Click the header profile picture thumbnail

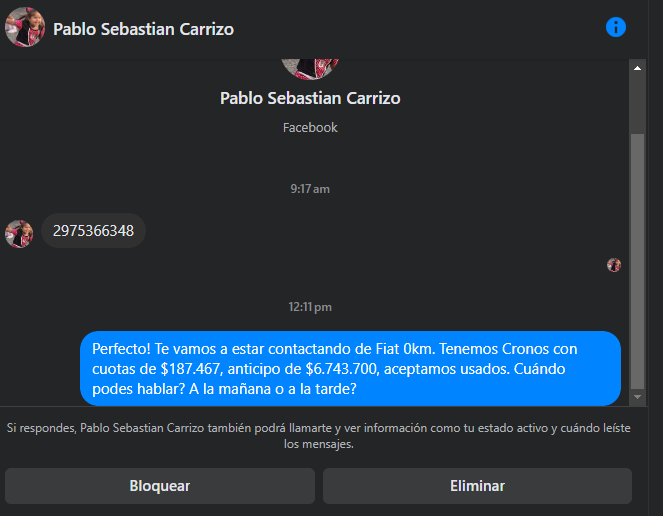coord(25,28)
